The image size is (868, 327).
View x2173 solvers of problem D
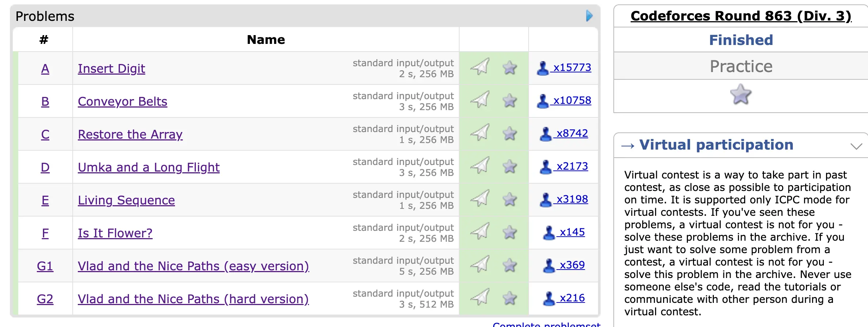(564, 166)
